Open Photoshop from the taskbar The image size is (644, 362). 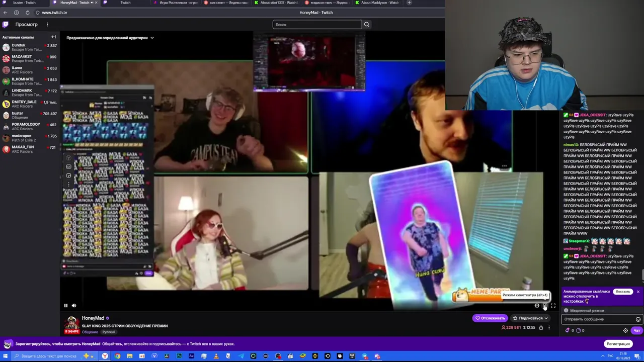(179, 356)
